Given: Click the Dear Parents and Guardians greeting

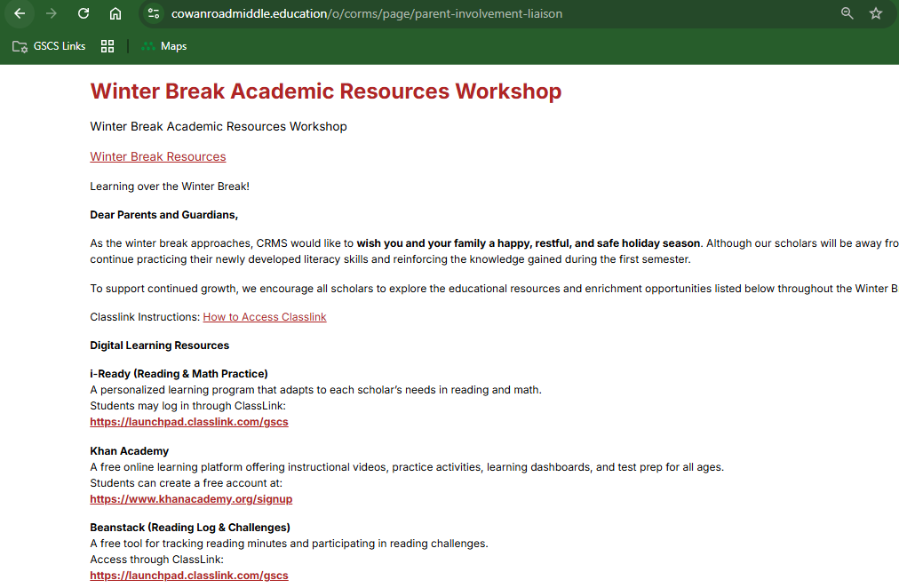Looking at the screenshot, I should 164,215.
